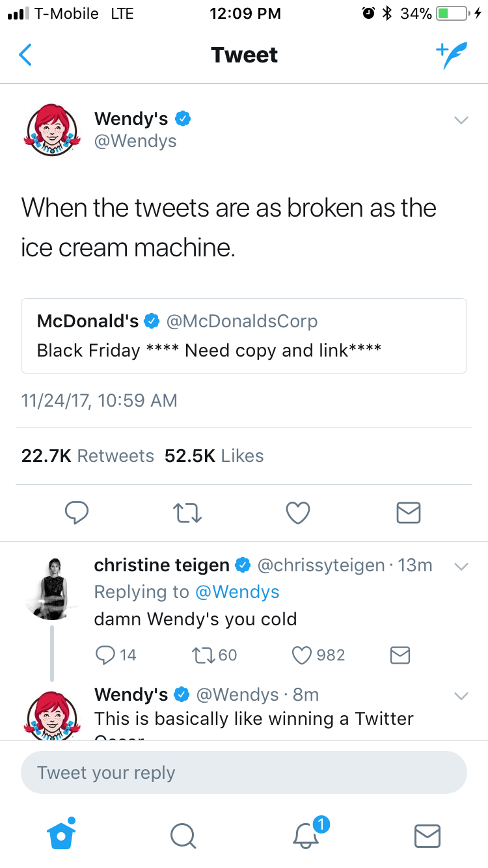
Task: Retweet the Wendy's main tweet
Action: (x=187, y=513)
